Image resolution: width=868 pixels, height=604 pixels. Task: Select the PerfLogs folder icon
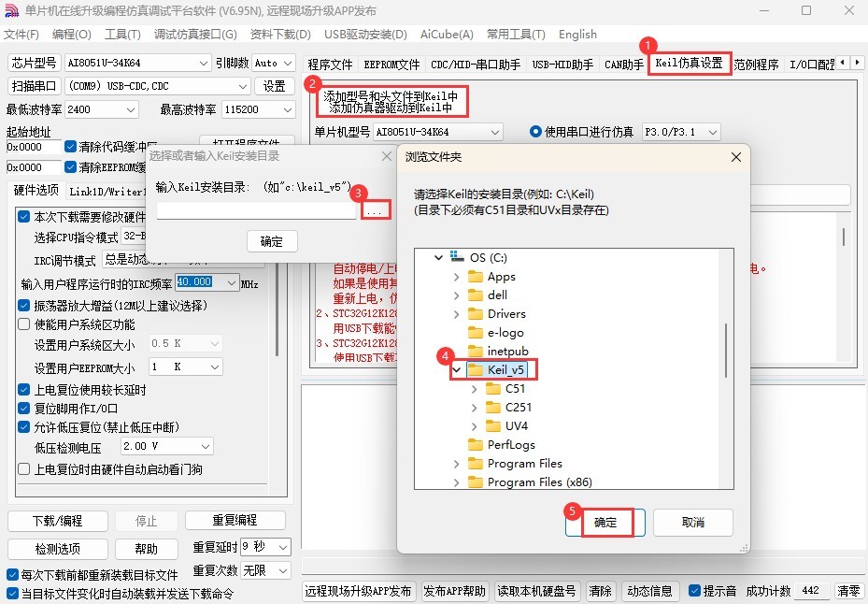click(x=475, y=444)
